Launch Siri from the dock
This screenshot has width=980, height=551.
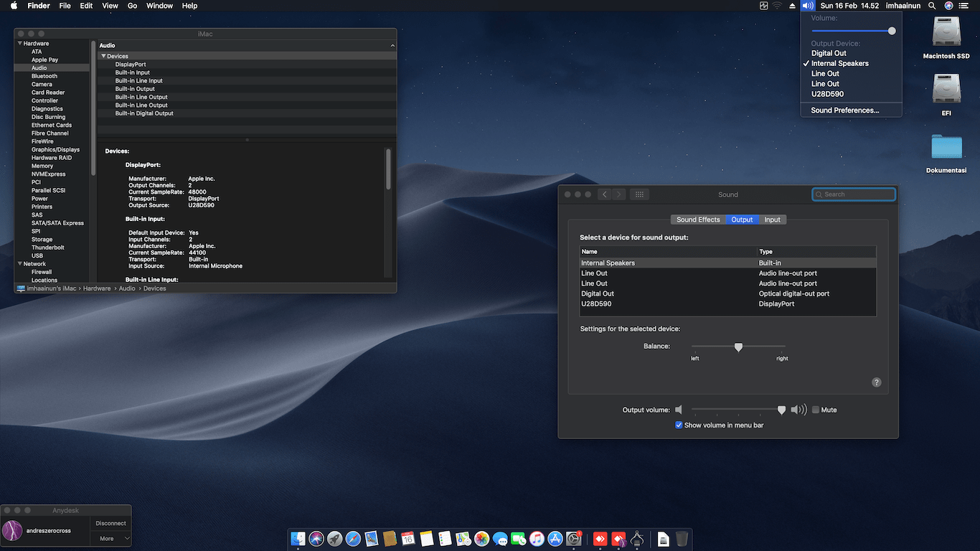(316, 539)
